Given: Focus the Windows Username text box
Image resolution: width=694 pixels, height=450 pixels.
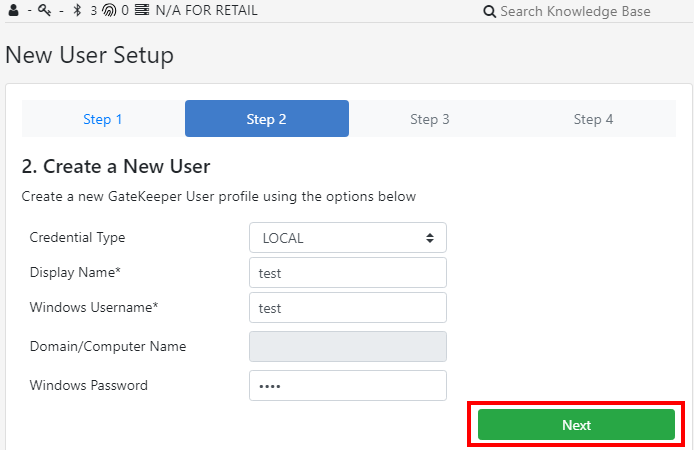Looking at the screenshot, I should [x=347, y=308].
